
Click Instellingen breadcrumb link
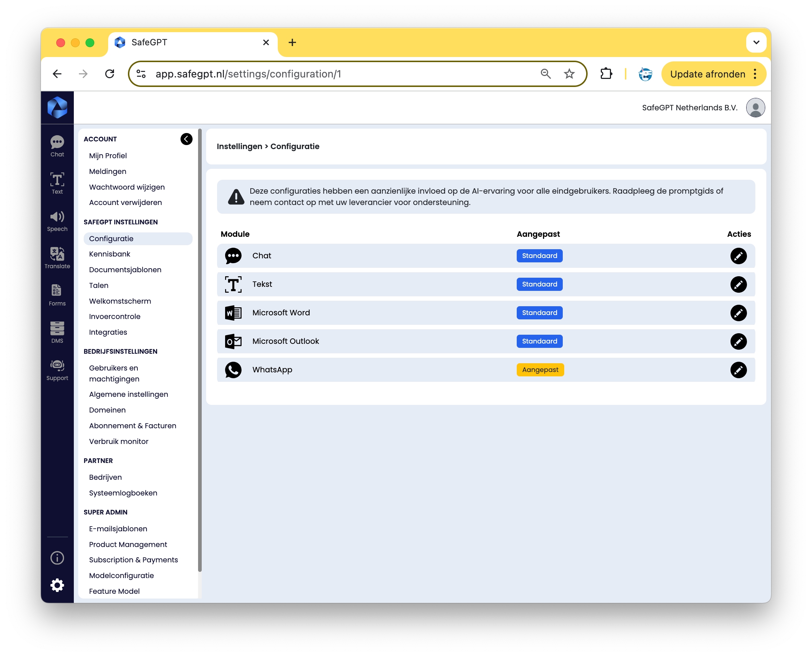click(239, 147)
